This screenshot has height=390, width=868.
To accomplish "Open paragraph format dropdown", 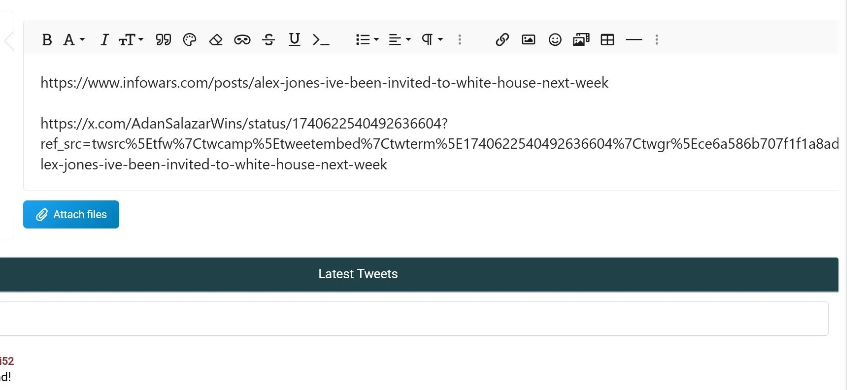I will click(x=432, y=40).
